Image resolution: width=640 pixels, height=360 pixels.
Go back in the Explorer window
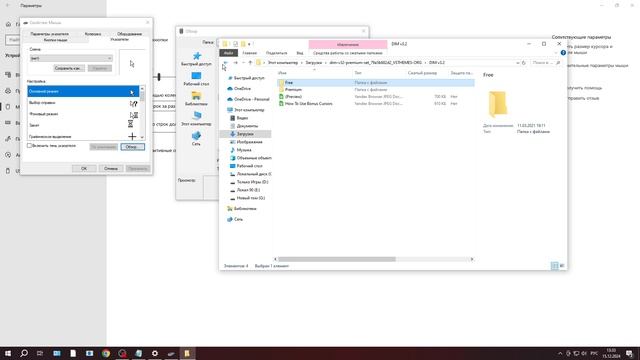click(225, 63)
